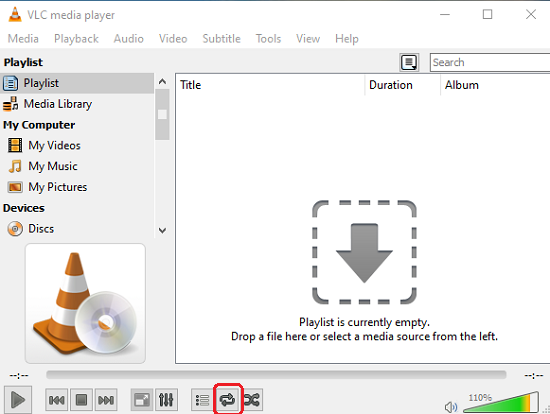Change playlist view mode icon

pyautogui.click(x=409, y=62)
